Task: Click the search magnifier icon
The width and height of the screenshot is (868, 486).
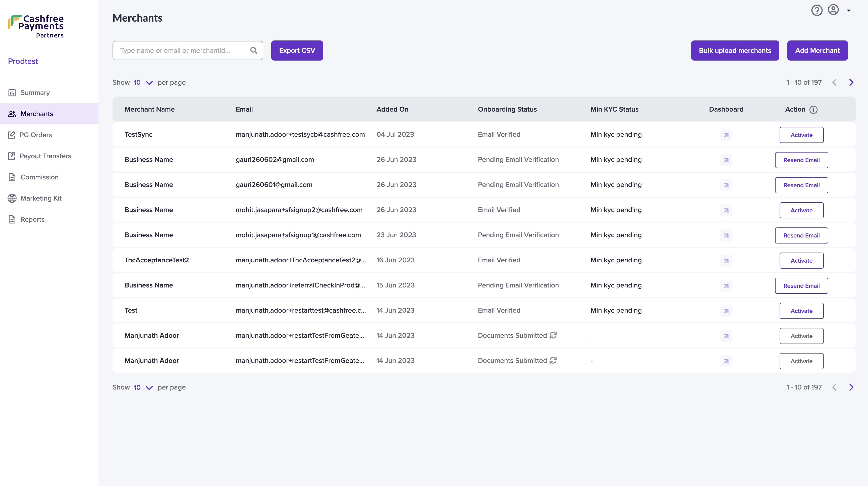Action: (254, 50)
